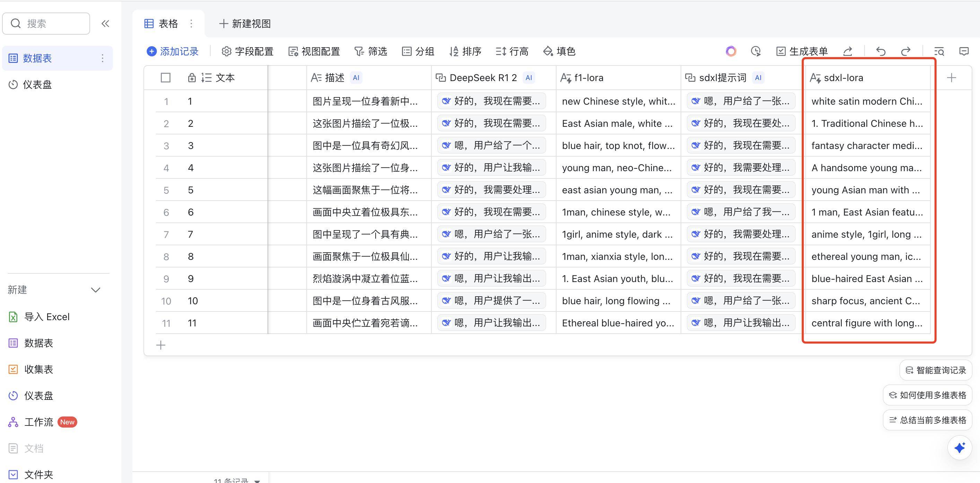Viewport: 980px width, 483px height.
Task: Create new view with 新建视图
Action: pyautogui.click(x=245, y=24)
